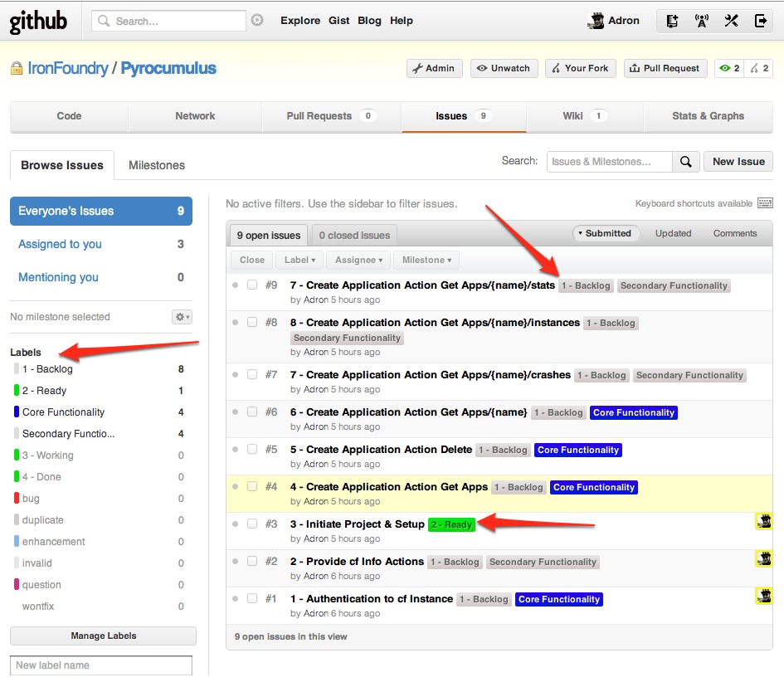This screenshot has height=682, width=784.
Task: Open Explore in top navigation
Action: (300, 21)
